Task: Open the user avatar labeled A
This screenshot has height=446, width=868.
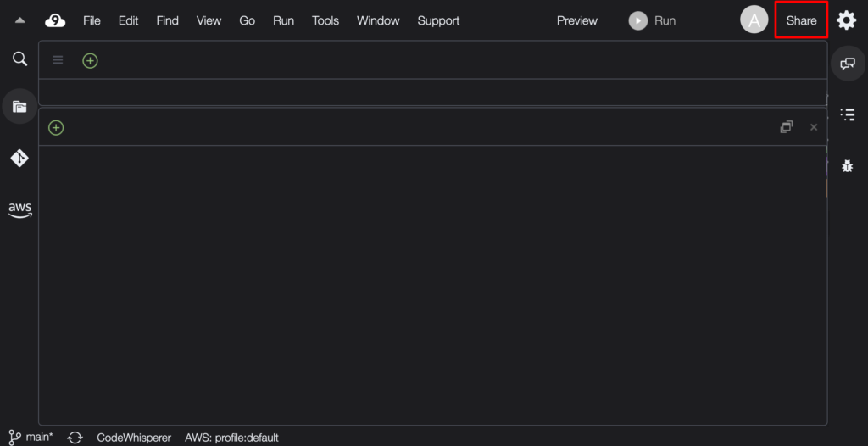Action: pos(754,20)
